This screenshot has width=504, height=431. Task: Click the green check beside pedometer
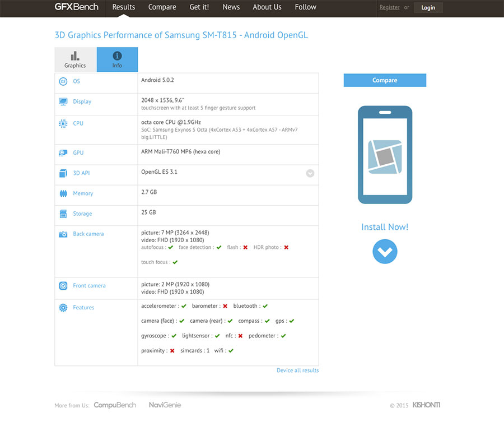(283, 336)
